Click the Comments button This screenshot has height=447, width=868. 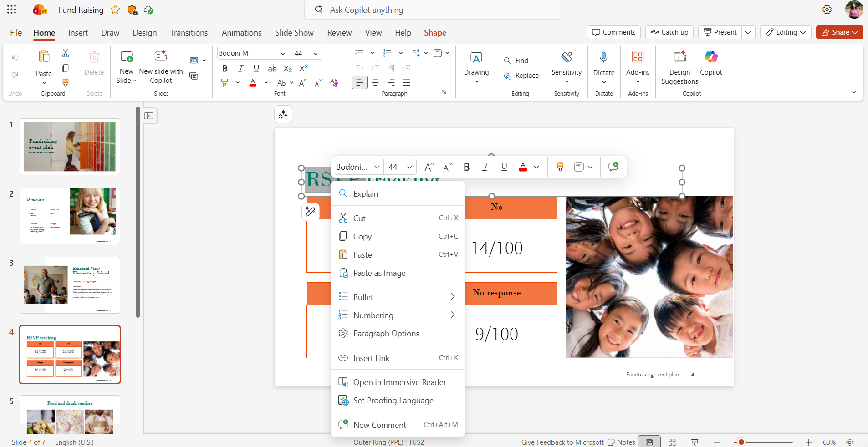pos(613,32)
